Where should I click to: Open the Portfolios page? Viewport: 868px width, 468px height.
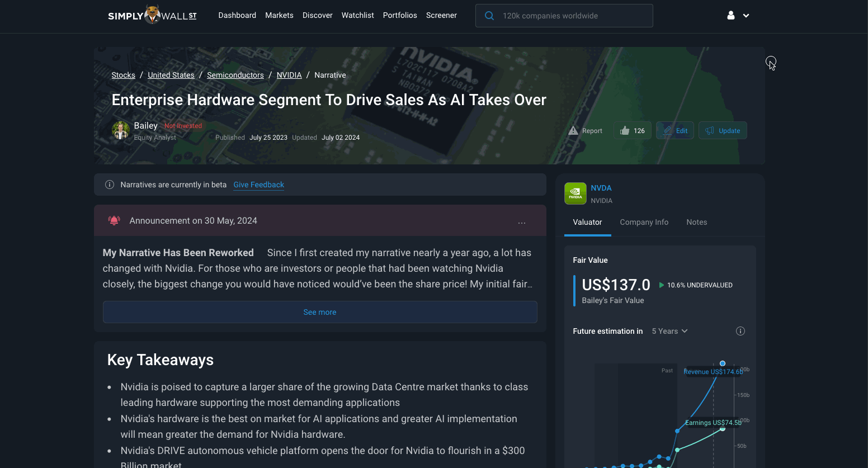click(400, 16)
